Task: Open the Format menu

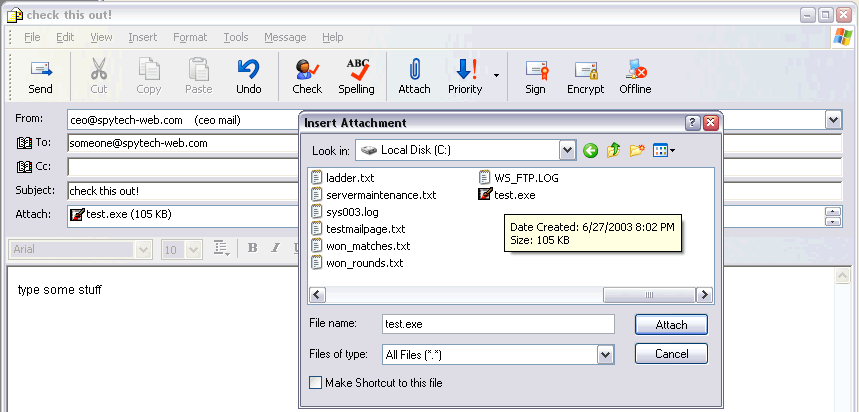Action: click(x=190, y=37)
